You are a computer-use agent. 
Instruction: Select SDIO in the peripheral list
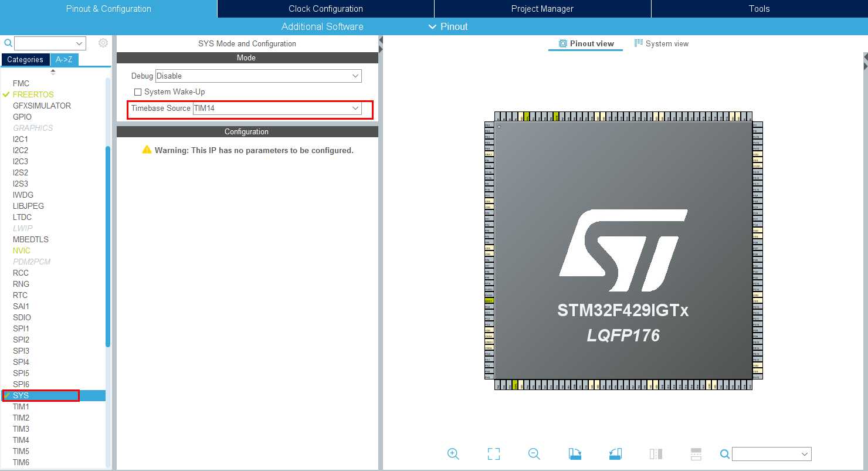tap(22, 317)
